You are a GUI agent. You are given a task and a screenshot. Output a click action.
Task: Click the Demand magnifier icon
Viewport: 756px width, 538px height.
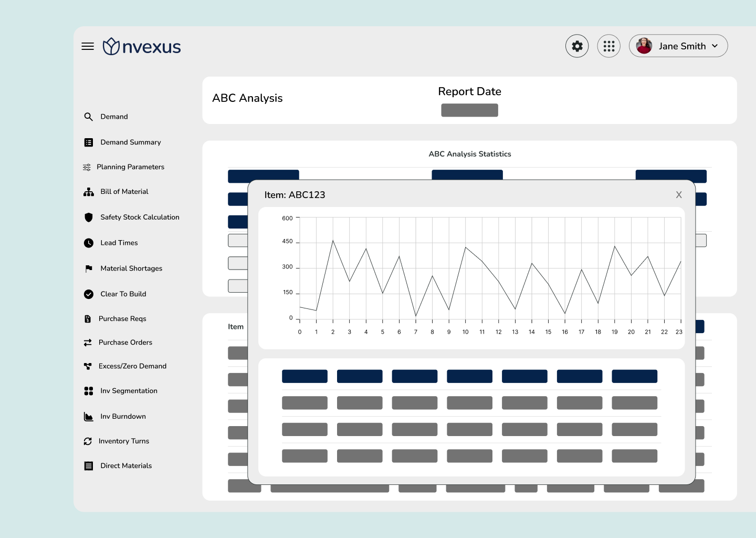(x=89, y=117)
